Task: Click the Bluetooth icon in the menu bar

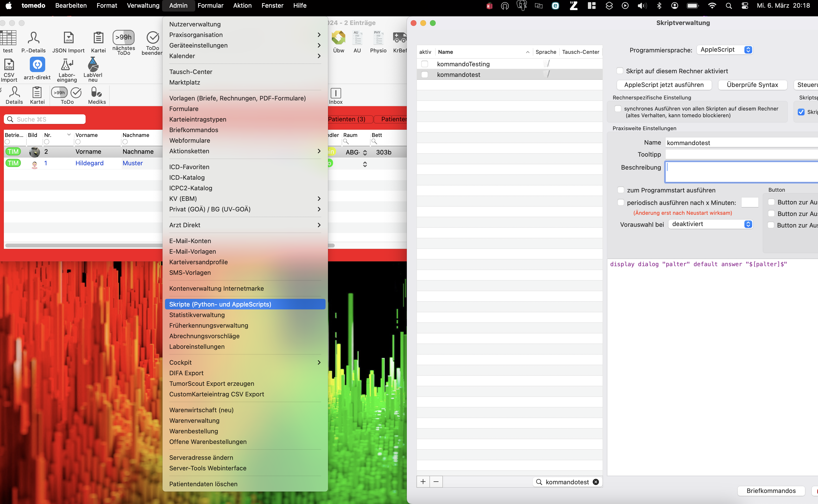Action: click(659, 6)
